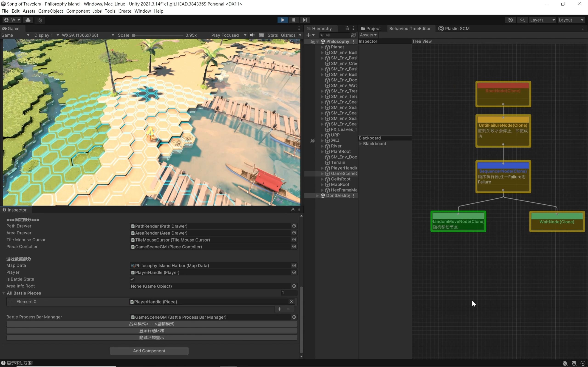The image size is (588, 367).
Task: Open the WXGA resolution dropdown
Action: point(88,35)
